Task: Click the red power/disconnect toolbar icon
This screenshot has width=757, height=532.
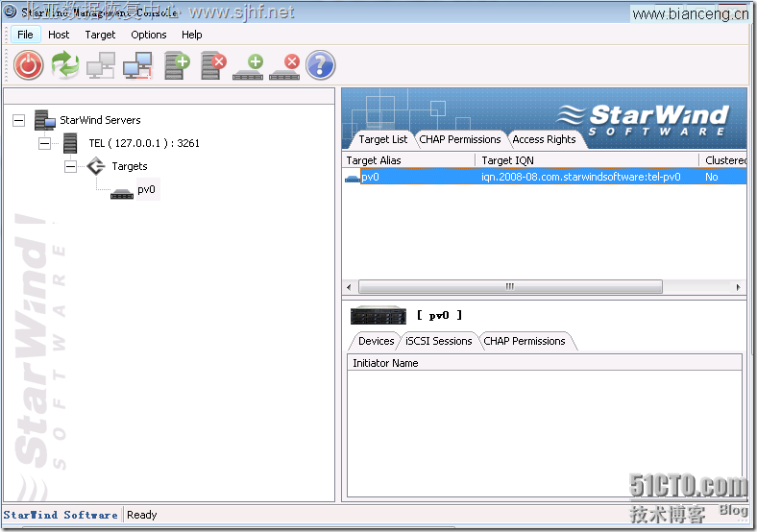Action: click(29, 65)
